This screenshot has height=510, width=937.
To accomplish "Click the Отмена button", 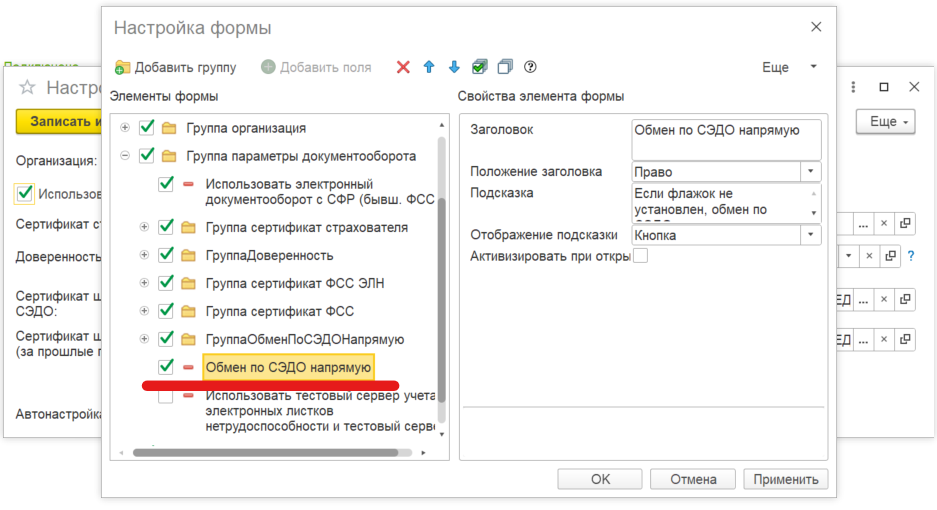I will coord(693,479).
